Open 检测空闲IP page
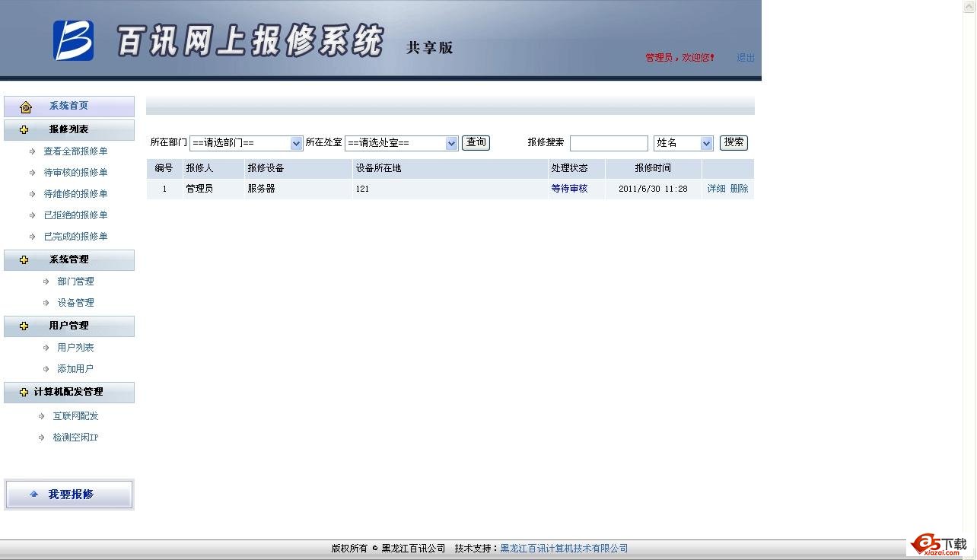This screenshot has width=977, height=560. [x=75, y=437]
